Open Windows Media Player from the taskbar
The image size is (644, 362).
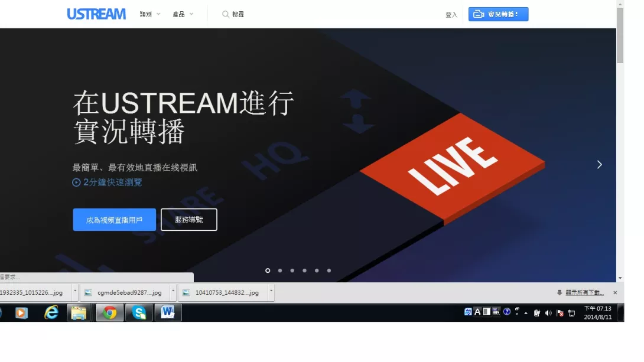click(21, 313)
